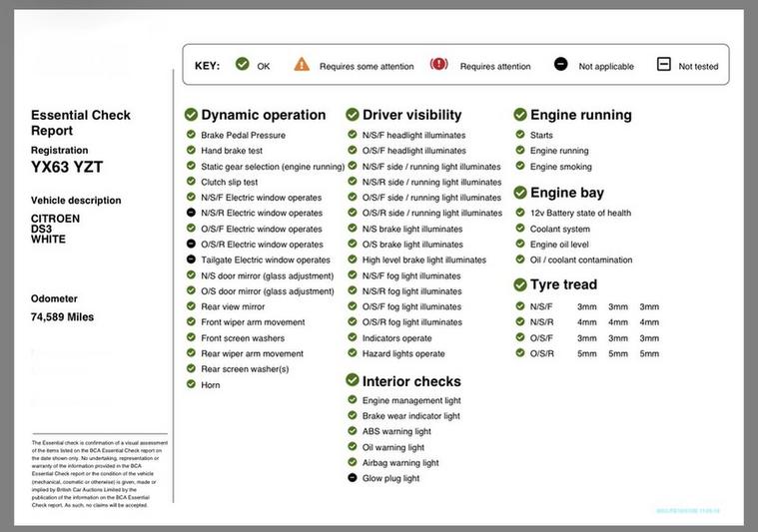Click the Interior checks section heading
The image size is (758, 532).
tap(411, 381)
